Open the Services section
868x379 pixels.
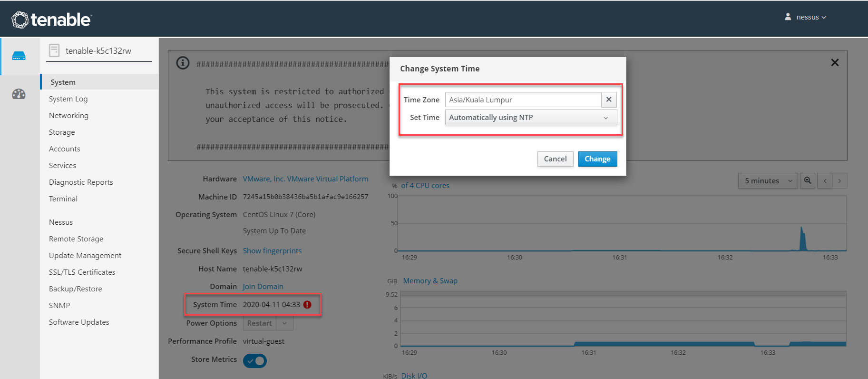(62, 165)
